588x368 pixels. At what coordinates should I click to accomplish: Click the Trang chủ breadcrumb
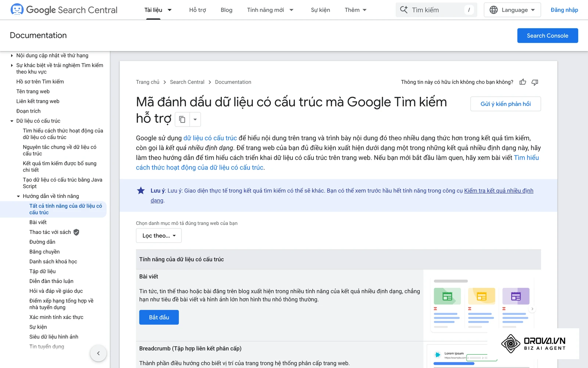click(x=148, y=82)
